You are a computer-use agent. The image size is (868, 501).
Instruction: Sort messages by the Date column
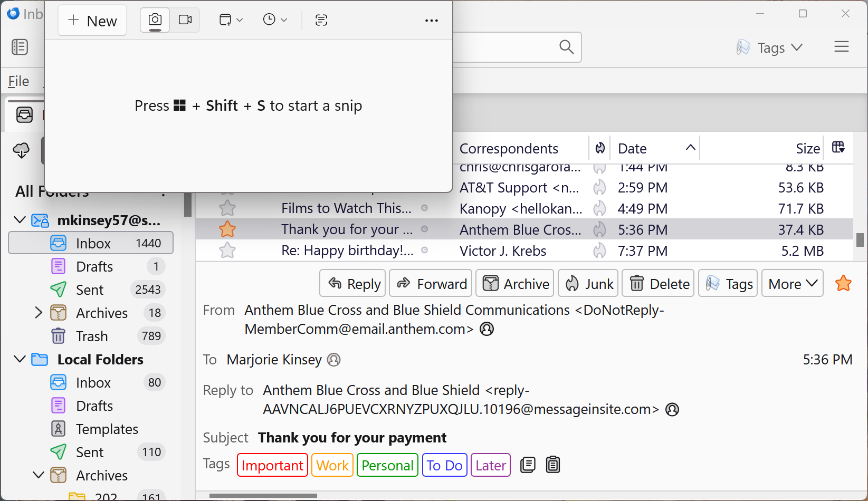tap(655, 148)
